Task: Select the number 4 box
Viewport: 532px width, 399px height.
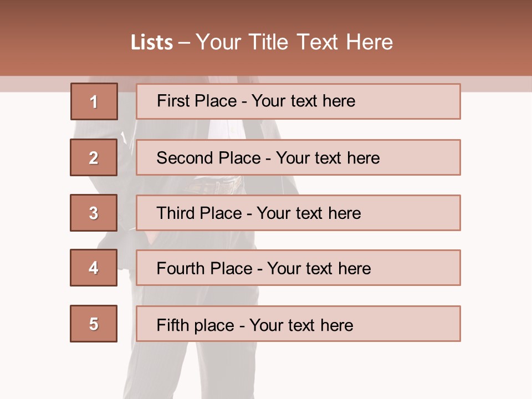Action: coord(94,268)
